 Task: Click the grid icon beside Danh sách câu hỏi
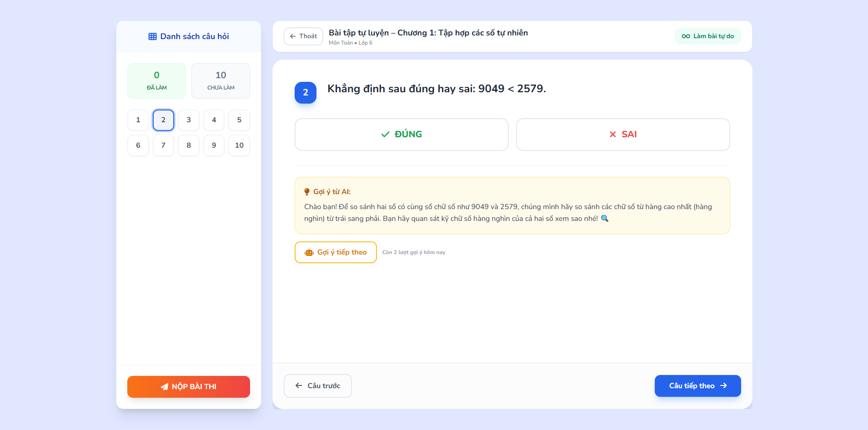(x=152, y=36)
